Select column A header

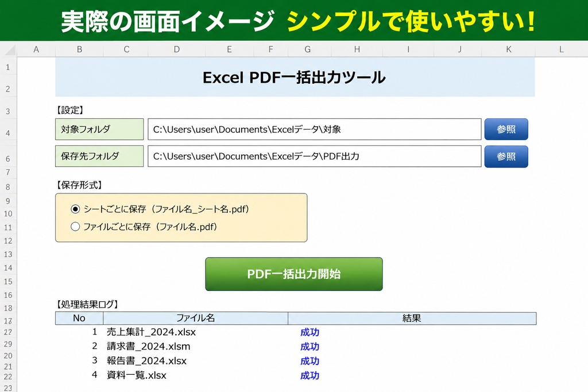(x=36, y=49)
